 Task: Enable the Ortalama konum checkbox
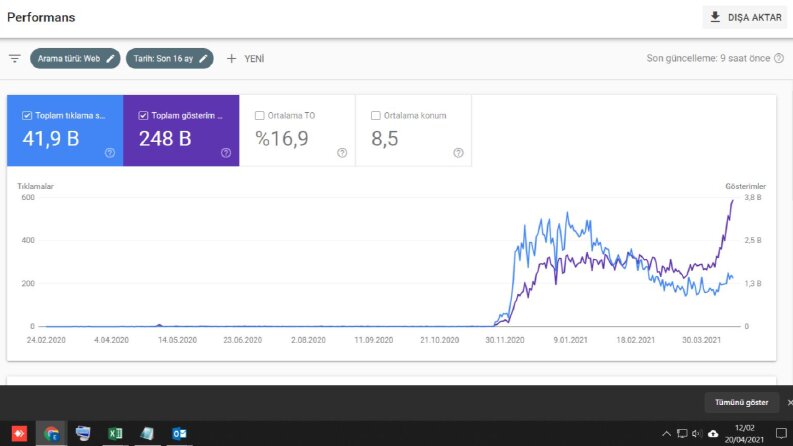[x=376, y=116]
